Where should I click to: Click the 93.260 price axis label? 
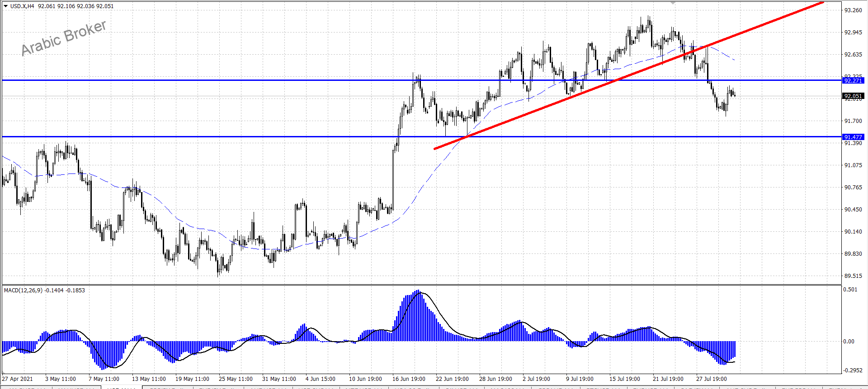[x=853, y=10]
